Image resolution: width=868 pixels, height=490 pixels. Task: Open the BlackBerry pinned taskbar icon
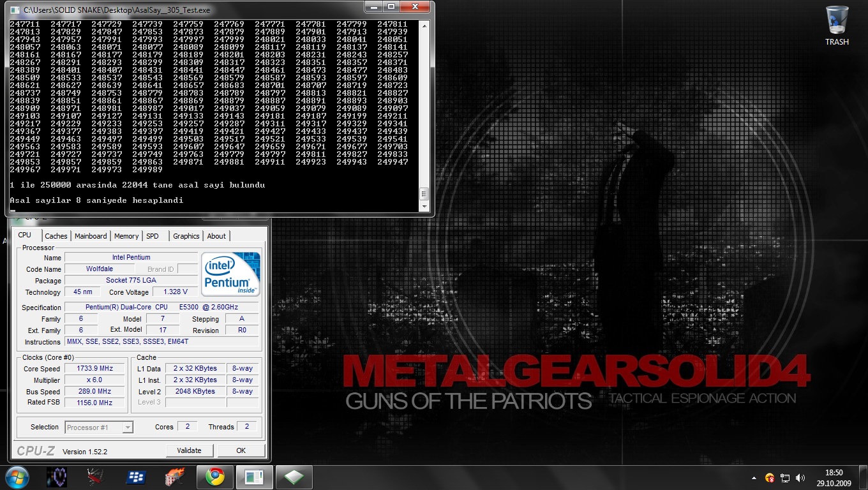[135, 477]
